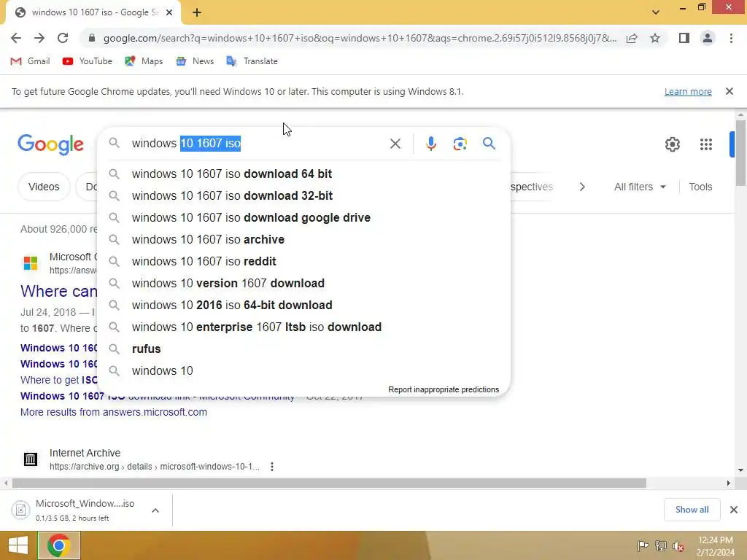Open a new tab with plus button
Screen dimensions: 747x560
click(197, 13)
